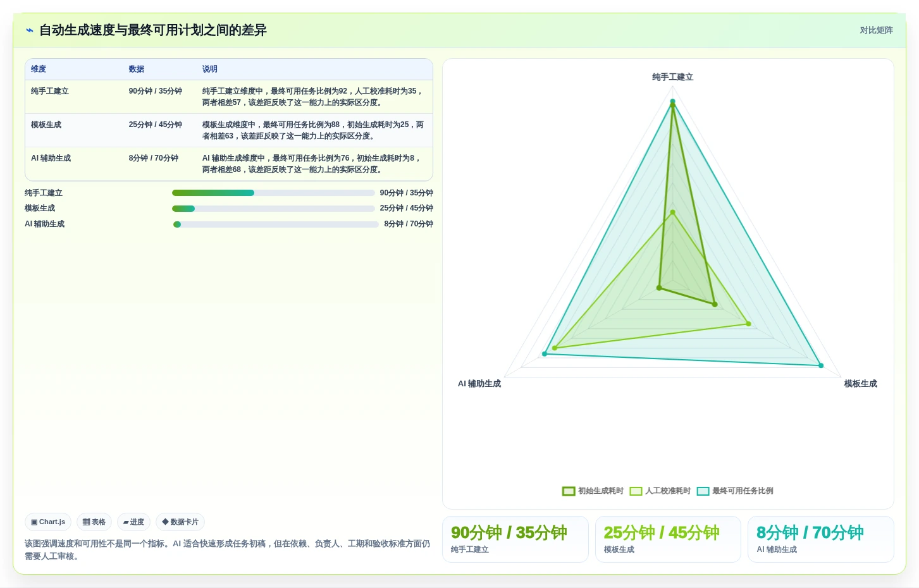Screen dimensions: 919x588
Task: Click the 数据卡片 tag chip
Action: point(180,522)
